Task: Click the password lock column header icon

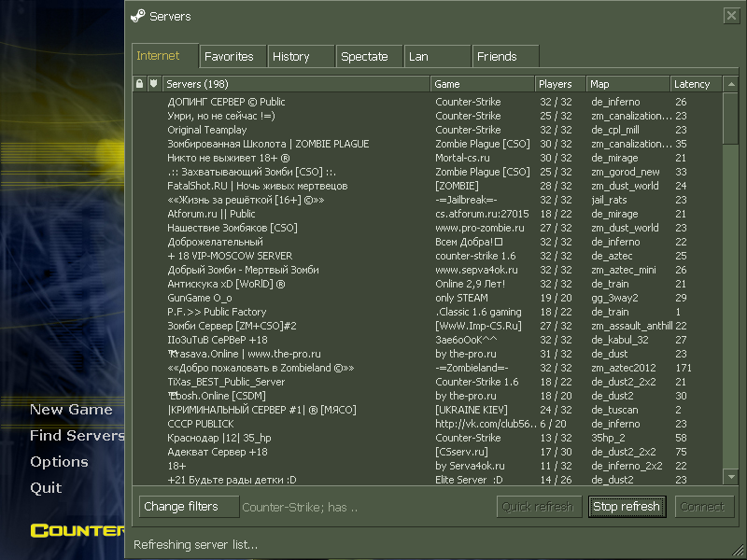Action: [139, 84]
